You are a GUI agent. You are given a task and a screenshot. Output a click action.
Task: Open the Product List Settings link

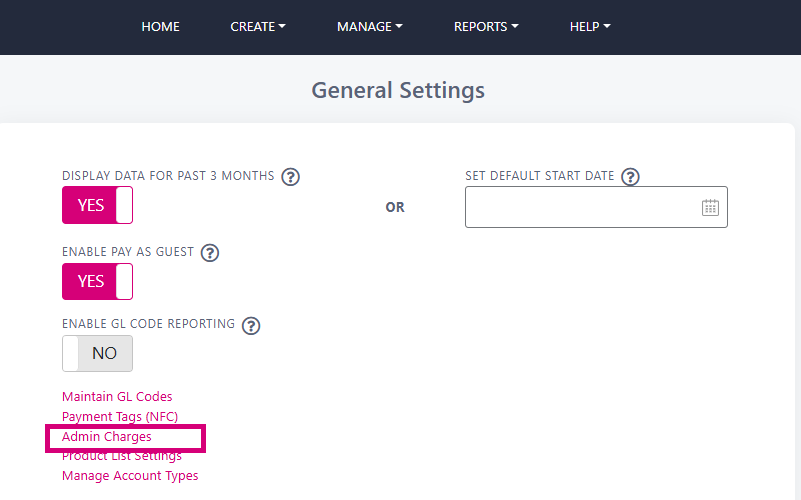coord(122,456)
